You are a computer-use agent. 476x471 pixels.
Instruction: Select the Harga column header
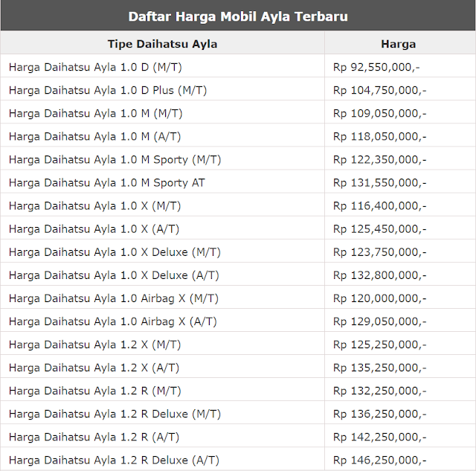coord(399,44)
